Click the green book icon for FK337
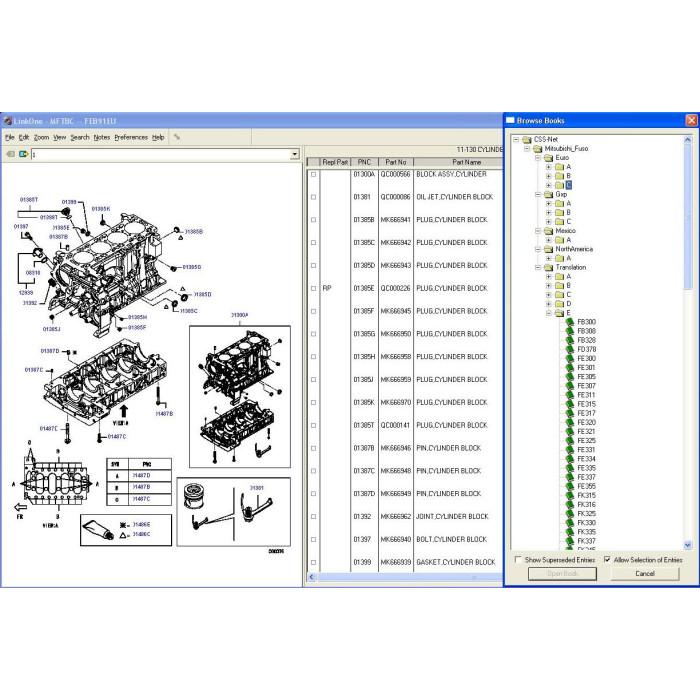The height and width of the screenshot is (700, 700). pos(570,541)
